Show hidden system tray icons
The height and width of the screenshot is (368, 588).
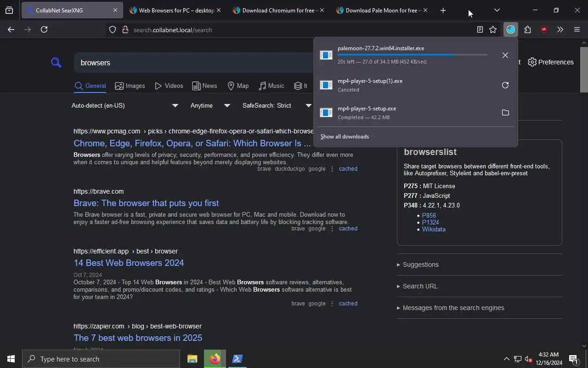pos(506,359)
